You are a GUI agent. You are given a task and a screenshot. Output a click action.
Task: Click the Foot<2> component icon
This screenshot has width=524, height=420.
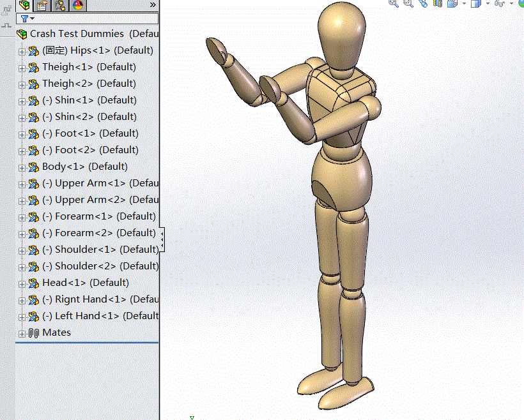33,151
